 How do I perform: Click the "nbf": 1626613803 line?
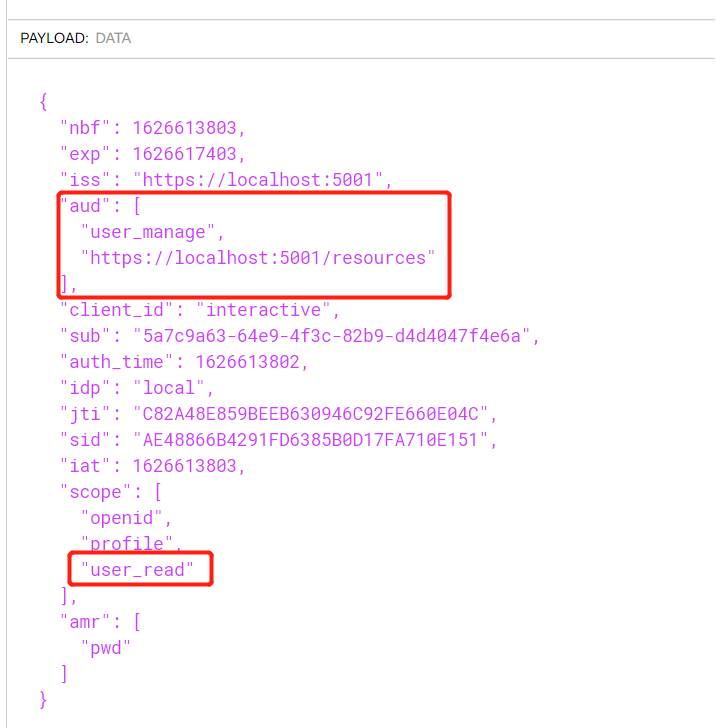[x=152, y=128]
